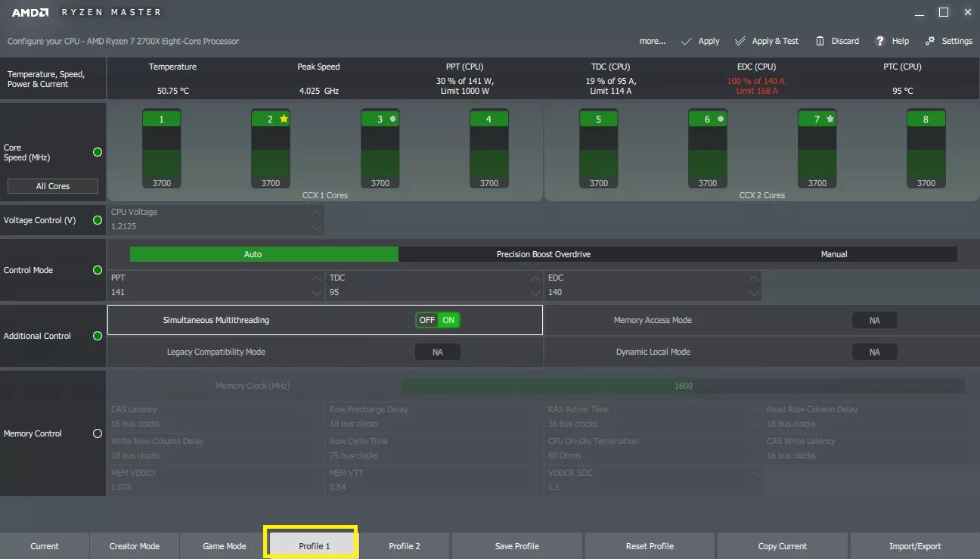Screen dimensions: 980x559
Task: Increase EDC value with up arrow
Action: click(753, 278)
